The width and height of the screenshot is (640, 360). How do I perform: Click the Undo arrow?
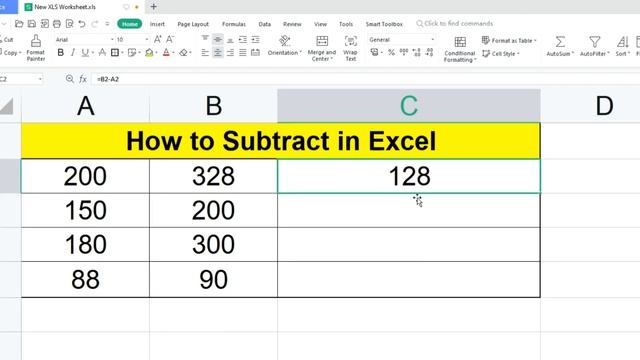[82, 24]
